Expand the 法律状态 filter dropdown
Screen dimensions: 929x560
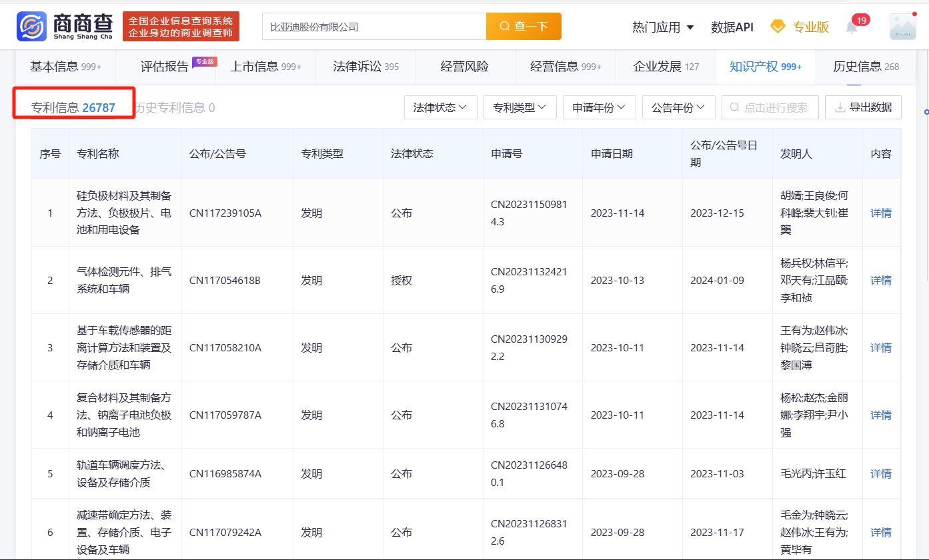tap(440, 107)
